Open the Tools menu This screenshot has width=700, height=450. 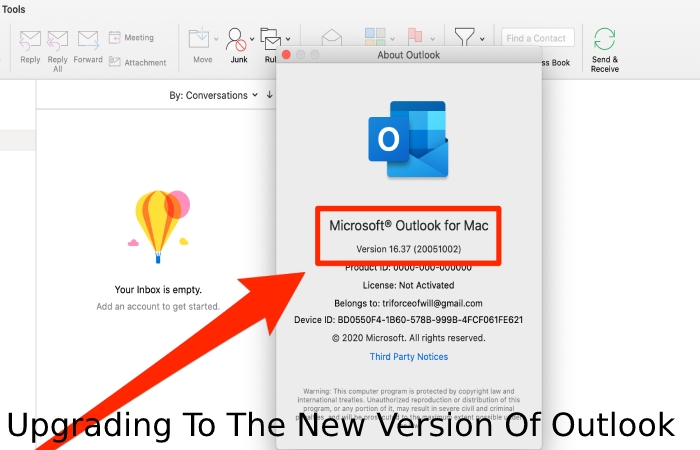coord(13,9)
